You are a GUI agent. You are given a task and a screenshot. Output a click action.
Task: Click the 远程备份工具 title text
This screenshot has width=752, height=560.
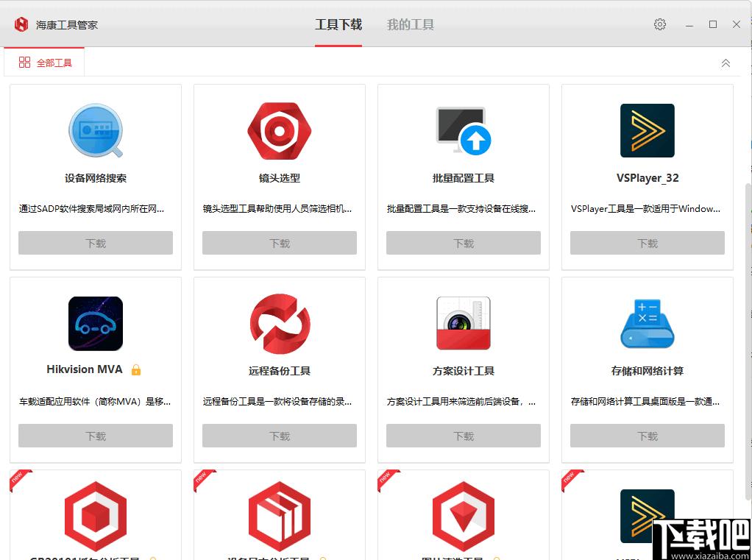tap(280, 371)
